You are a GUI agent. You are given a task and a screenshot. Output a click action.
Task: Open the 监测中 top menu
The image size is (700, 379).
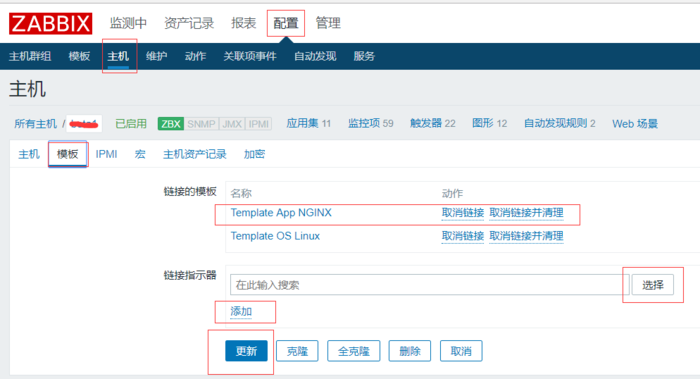[128, 23]
